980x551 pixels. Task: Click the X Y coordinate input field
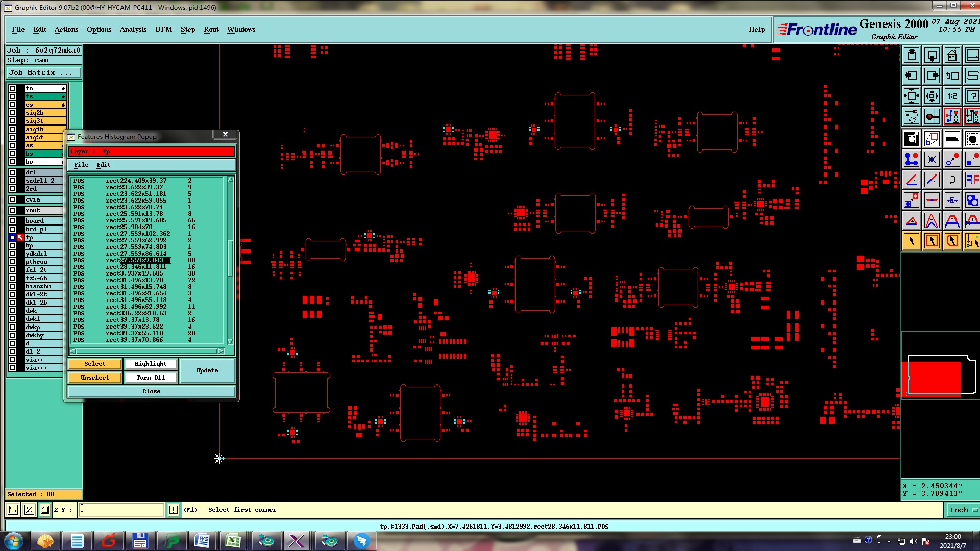tap(121, 510)
